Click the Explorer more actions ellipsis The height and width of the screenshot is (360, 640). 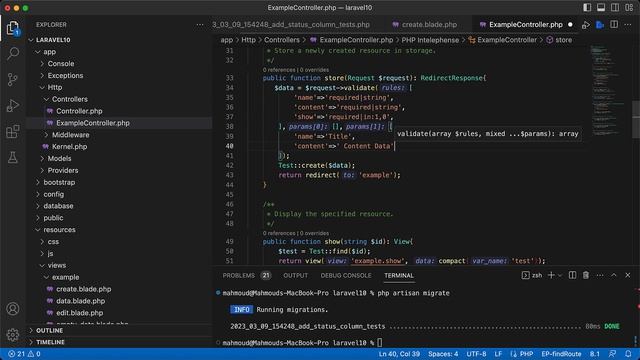coord(200,24)
